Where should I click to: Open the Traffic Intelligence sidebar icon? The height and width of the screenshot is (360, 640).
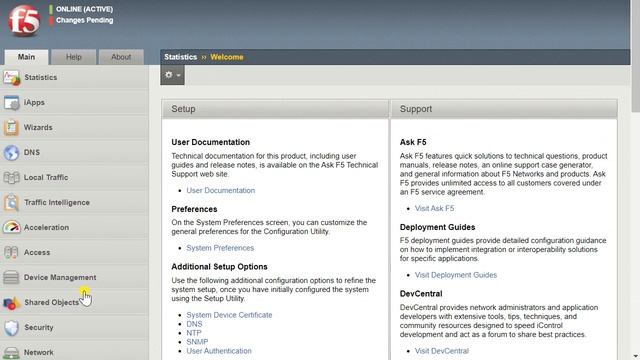11,202
